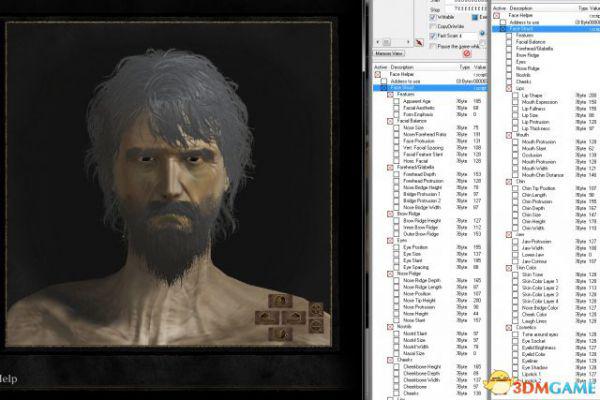
Task: Select the Mouth-Chin Distance row
Action: click(x=546, y=175)
